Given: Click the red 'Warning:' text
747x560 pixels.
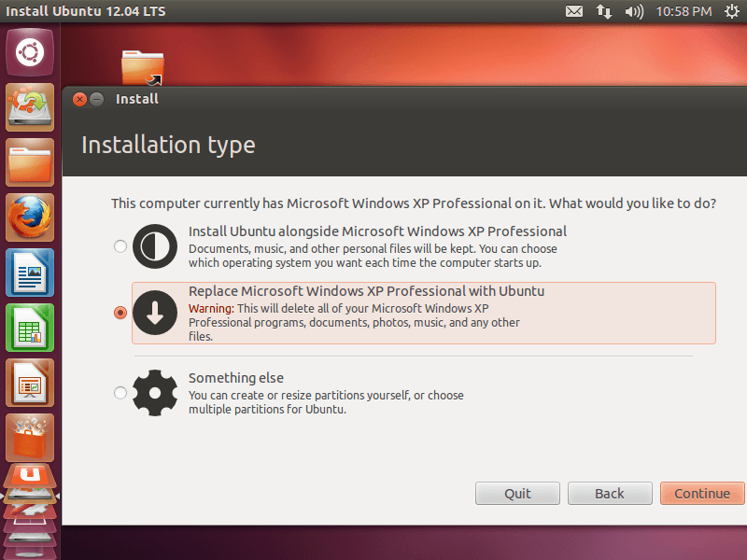Looking at the screenshot, I should point(212,309).
